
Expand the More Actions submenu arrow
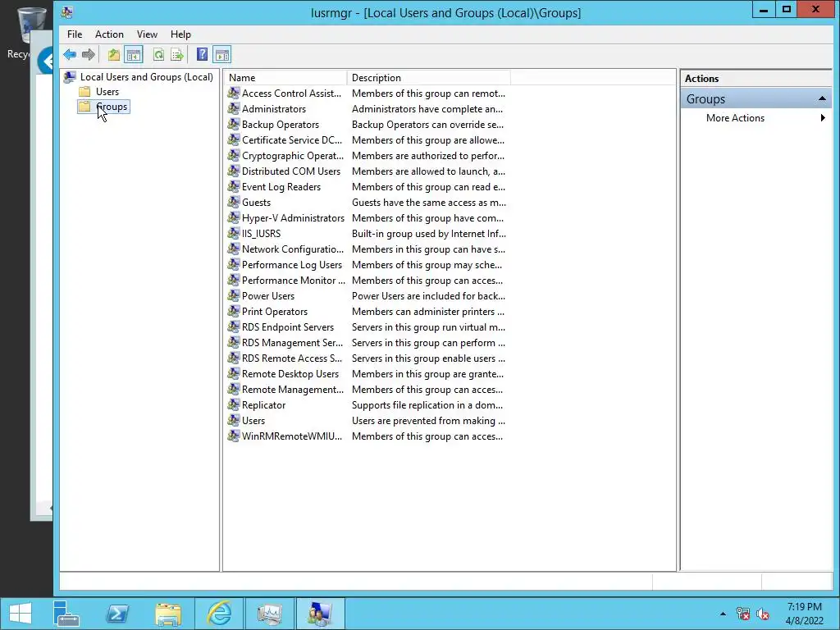tap(823, 118)
